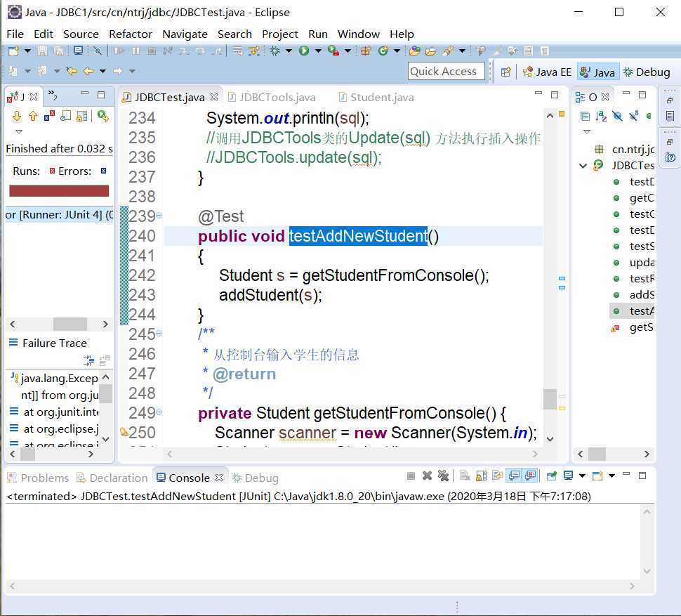Click the Failure Trace label
The height and width of the screenshot is (616, 681).
click(x=55, y=343)
